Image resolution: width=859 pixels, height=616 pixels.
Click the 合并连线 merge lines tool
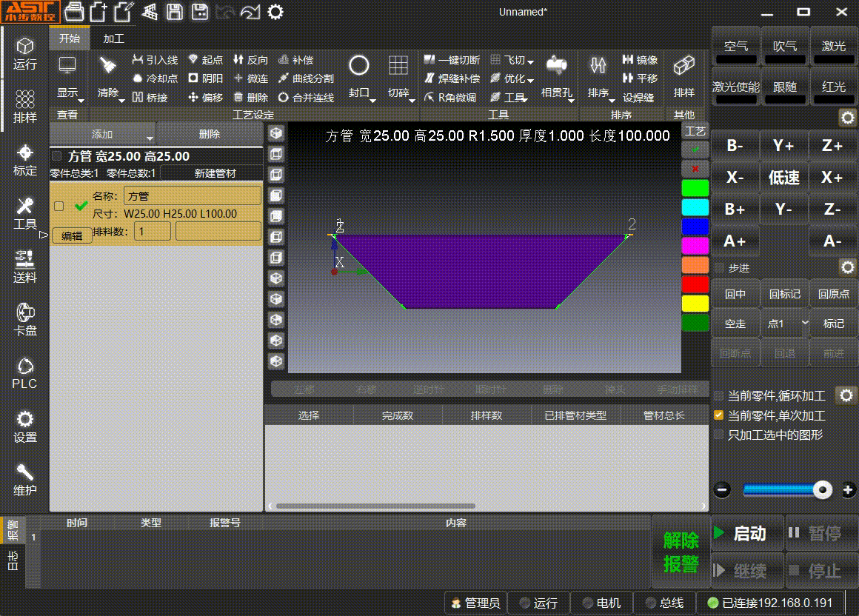pos(306,98)
